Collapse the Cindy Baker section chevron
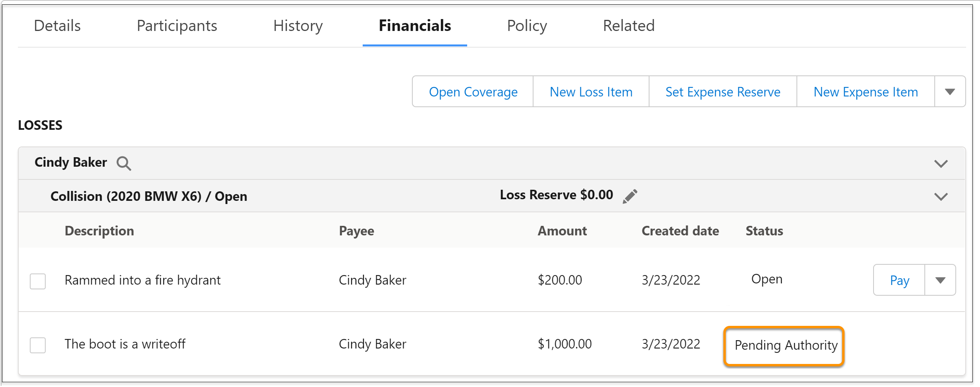Screen dimensions: 980x387 (x=941, y=164)
